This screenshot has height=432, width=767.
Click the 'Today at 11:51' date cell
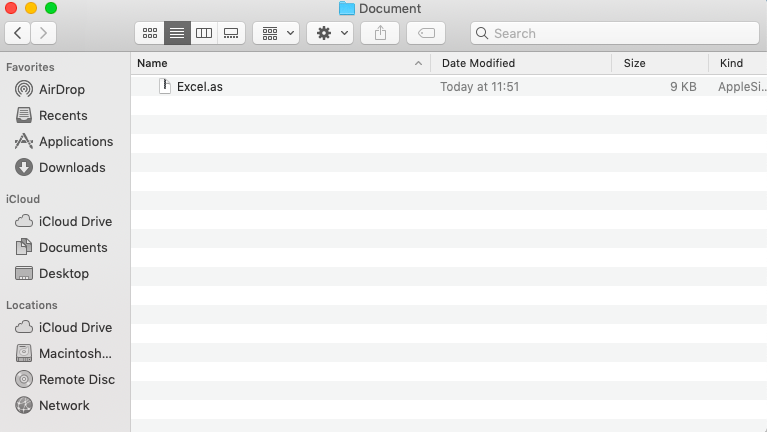[x=479, y=87]
